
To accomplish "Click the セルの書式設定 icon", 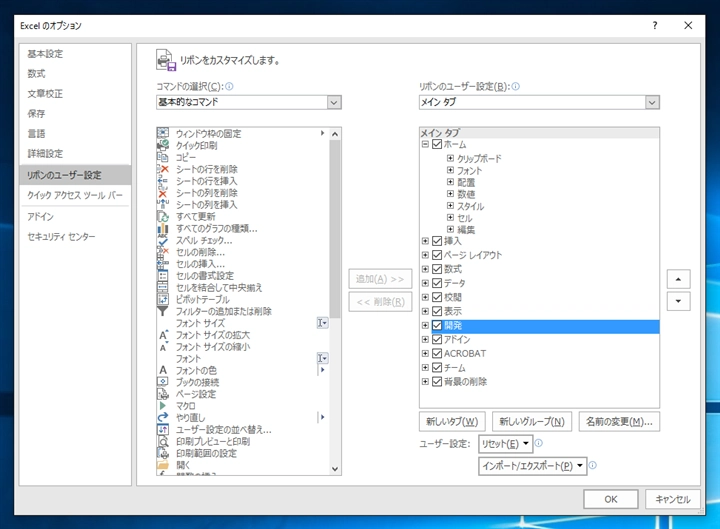I will (163, 276).
